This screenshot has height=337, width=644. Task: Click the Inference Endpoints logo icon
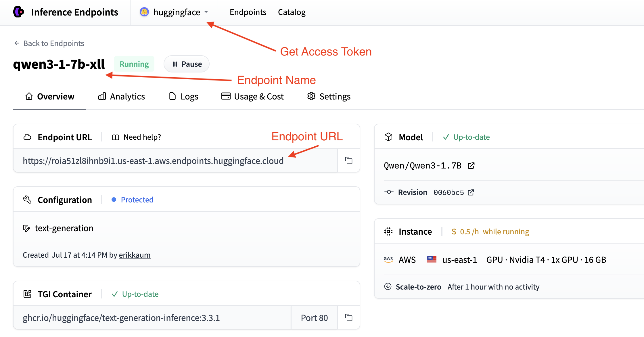(x=19, y=12)
